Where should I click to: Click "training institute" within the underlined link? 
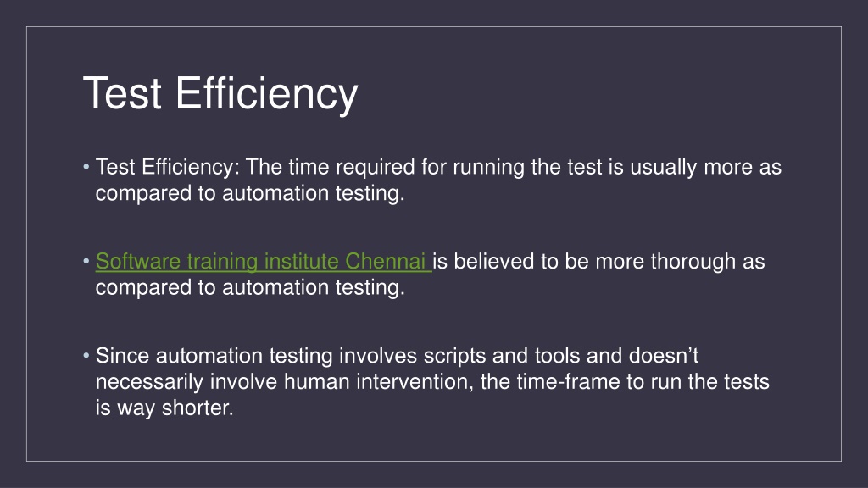point(263,261)
